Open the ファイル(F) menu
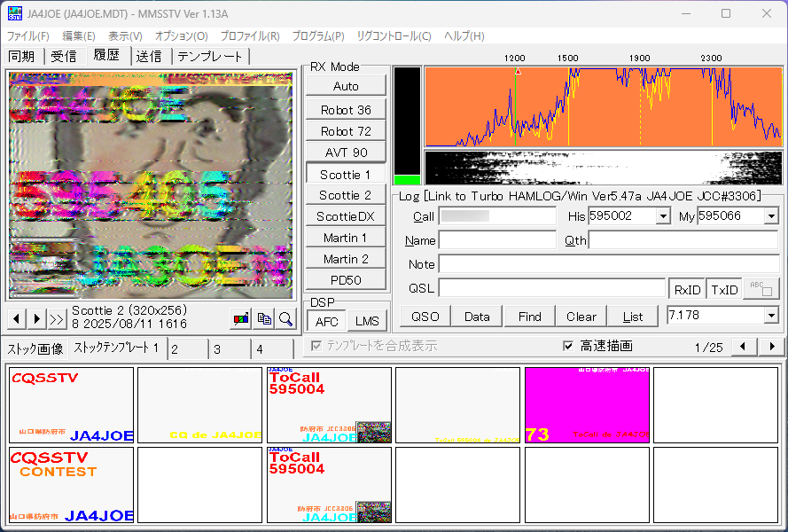 pyautogui.click(x=28, y=35)
